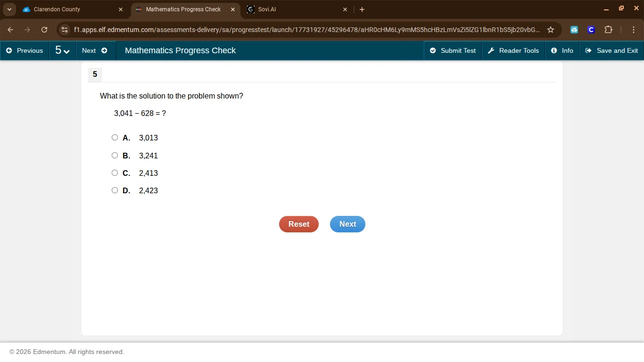Image resolution: width=644 pixels, height=362 pixels.
Task: Select answer choice A, 3,013
Action: (115, 137)
